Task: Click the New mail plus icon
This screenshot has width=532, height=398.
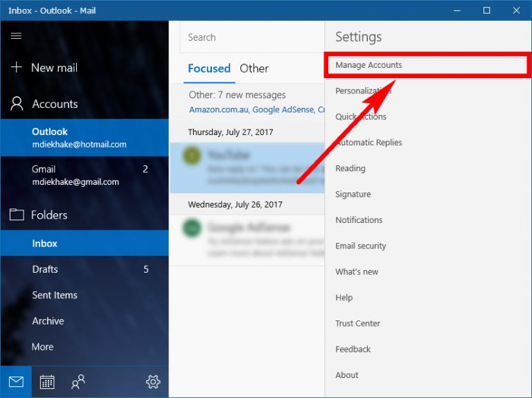Action: [x=17, y=67]
